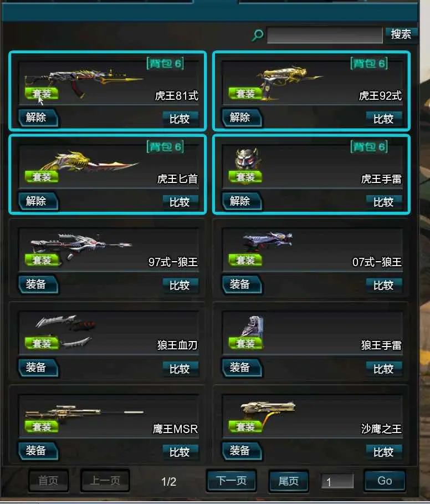Unequip 虎王手雷 using 解除
Image resolution: width=430 pixels, height=504 pixels.
click(x=242, y=201)
